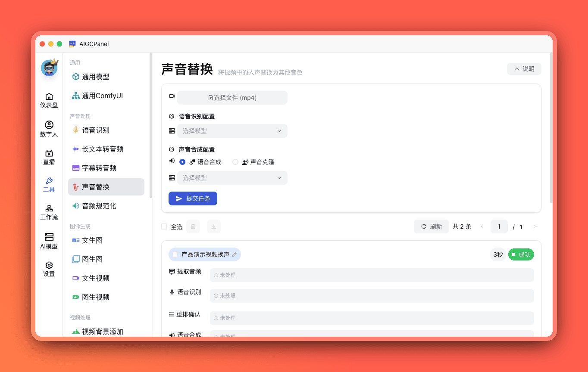Check the 产品演示视频换声 task checkbox
This screenshot has height=372, width=588.
point(175,254)
